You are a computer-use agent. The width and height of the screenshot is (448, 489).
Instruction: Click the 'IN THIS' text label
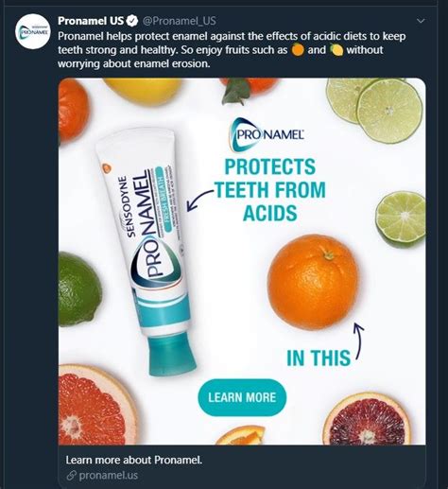319,358
